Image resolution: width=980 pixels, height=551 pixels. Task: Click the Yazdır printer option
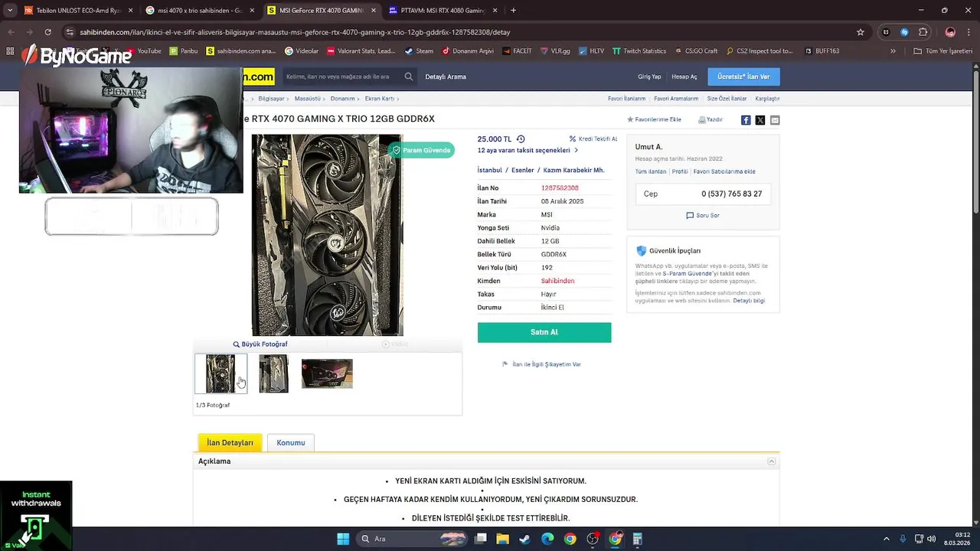tap(710, 119)
